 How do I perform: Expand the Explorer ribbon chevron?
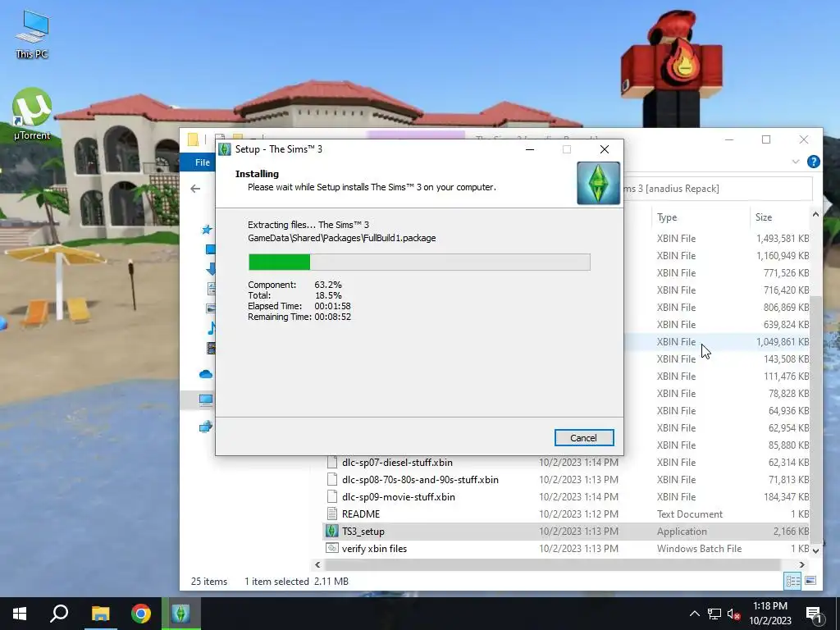tap(796, 162)
